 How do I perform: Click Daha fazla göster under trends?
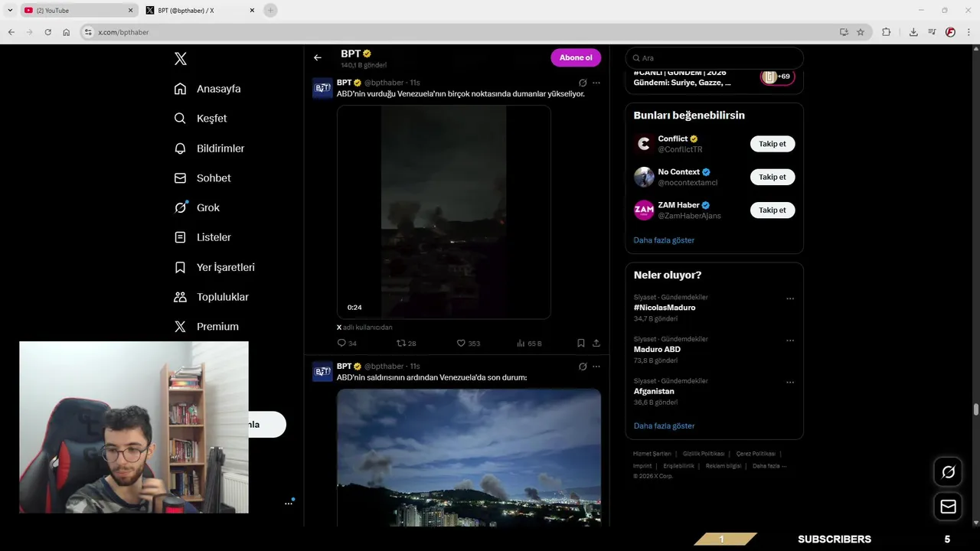click(664, 425)
